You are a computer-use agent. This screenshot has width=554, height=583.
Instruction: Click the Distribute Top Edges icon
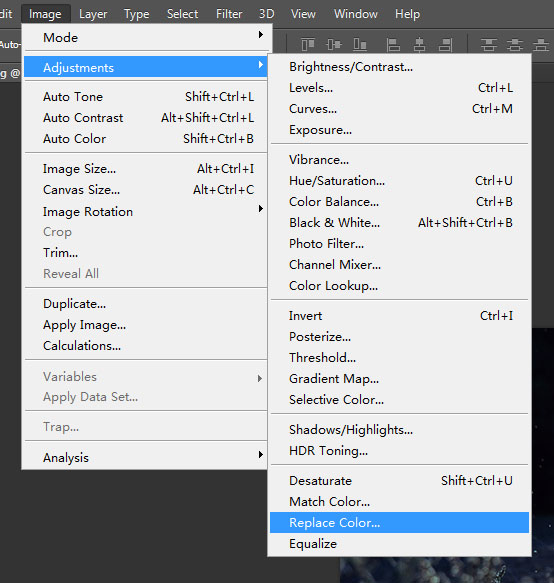tap(489, 45)
